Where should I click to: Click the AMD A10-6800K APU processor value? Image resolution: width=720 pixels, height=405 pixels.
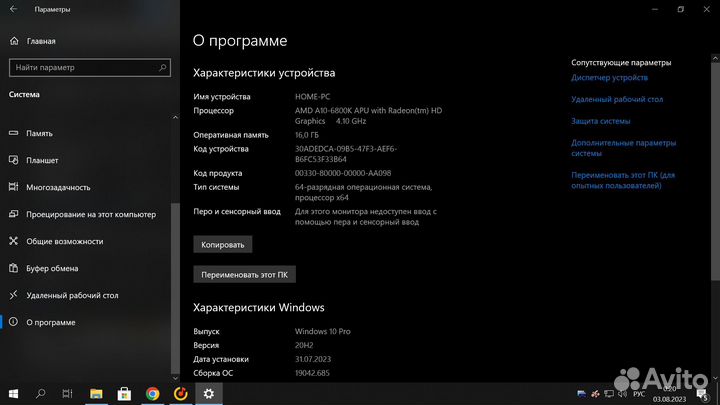point(368,116)
